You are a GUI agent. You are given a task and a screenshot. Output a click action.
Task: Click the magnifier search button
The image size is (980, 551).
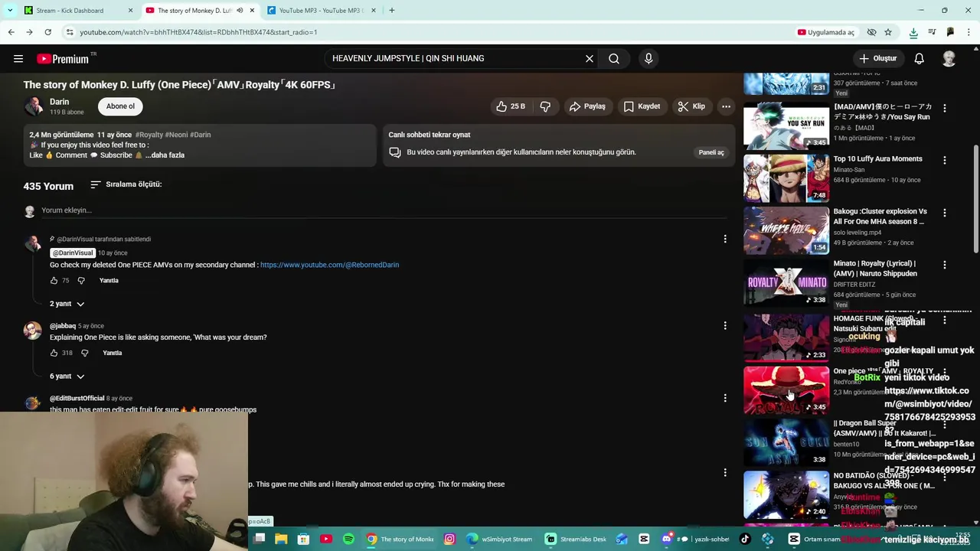tap(614, 59)
